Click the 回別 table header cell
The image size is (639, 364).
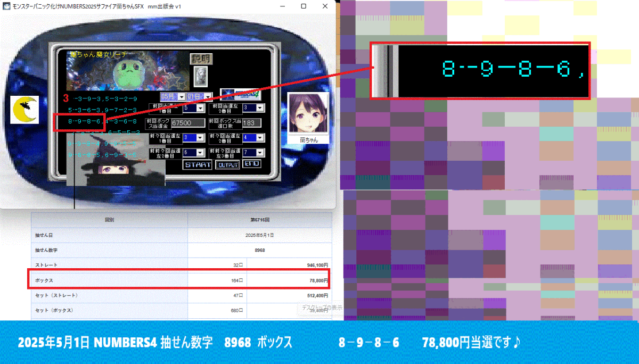tap(109, 219)
